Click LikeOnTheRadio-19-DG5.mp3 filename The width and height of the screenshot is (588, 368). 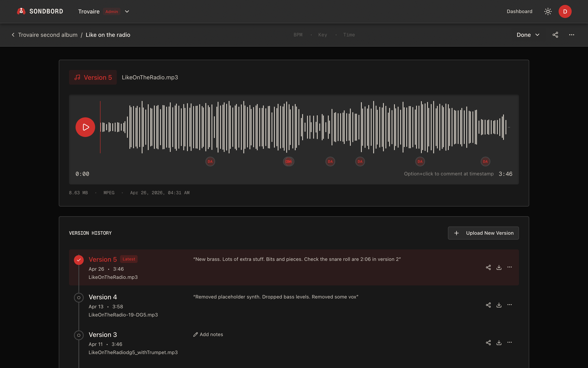coord(123,315)
